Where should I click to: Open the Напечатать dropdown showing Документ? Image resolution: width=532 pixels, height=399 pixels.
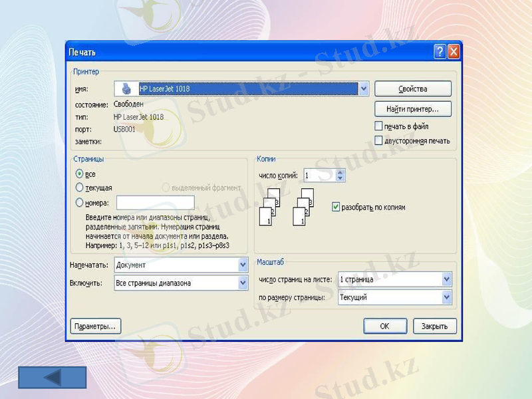pos(242,265)
